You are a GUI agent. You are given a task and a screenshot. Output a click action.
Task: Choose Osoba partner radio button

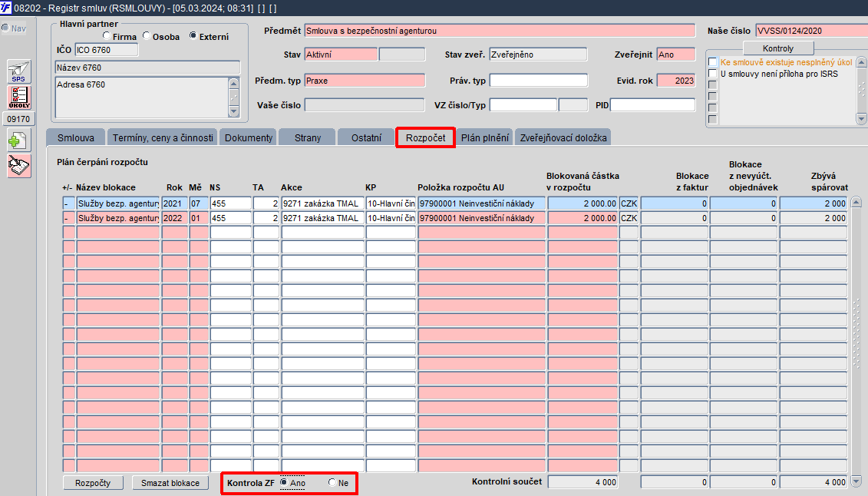(147, 36)
